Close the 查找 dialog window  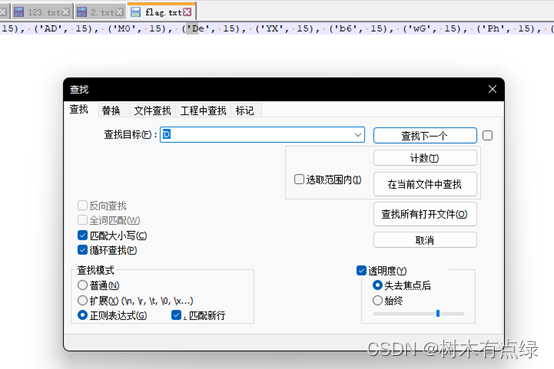click(x=492, y=89)
